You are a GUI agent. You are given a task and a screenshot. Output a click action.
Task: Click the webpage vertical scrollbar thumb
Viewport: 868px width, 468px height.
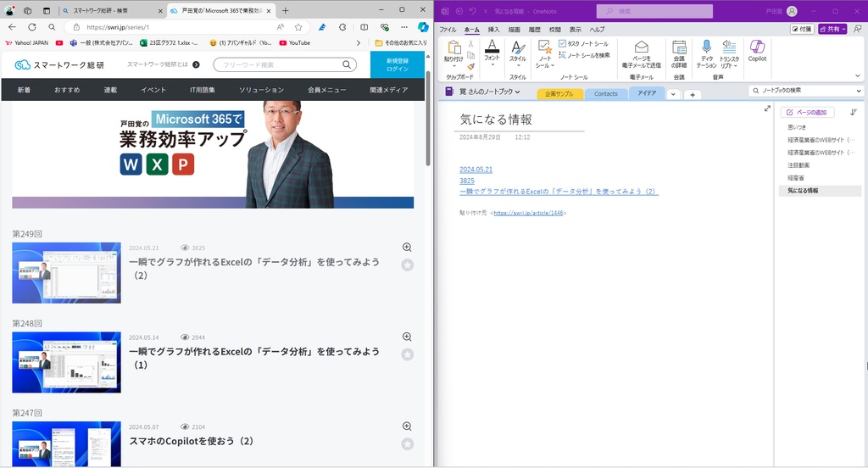(x=428, y=119)
